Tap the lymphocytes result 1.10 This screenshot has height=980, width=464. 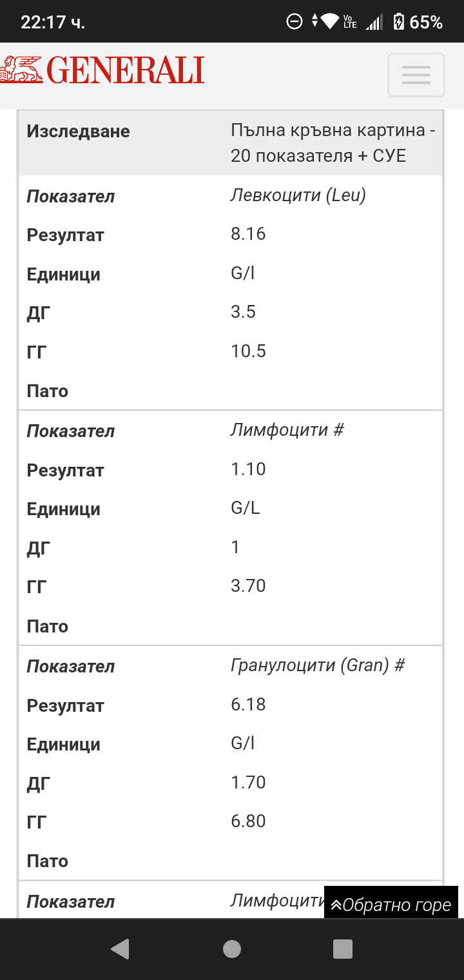coord(248,469)
